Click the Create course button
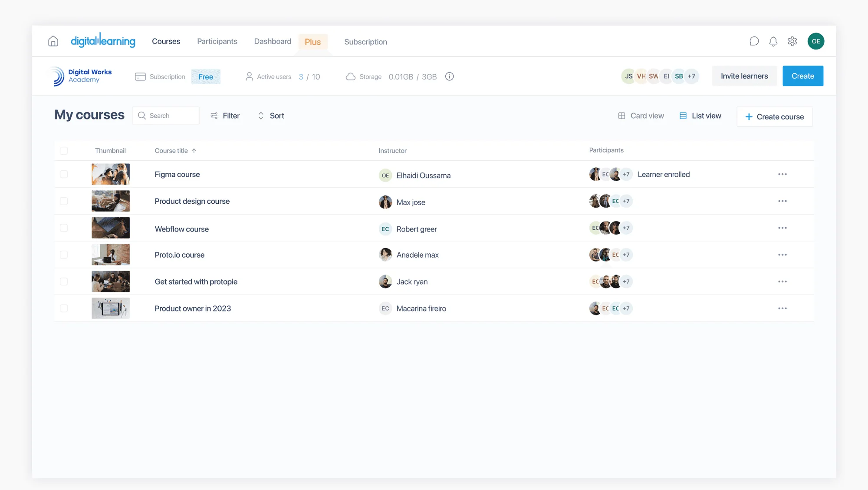This screenshot has width=868, height=490. click(775, 117)
